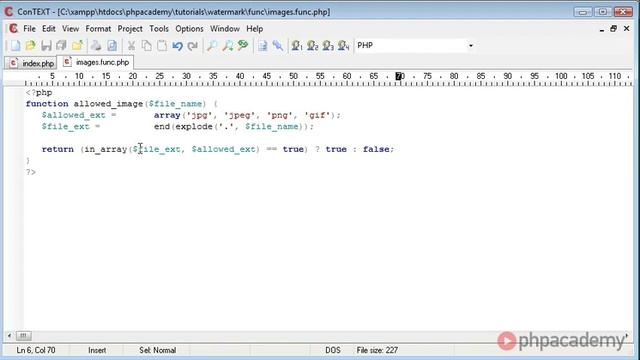Run user command 3 icon

coord(328,45)
